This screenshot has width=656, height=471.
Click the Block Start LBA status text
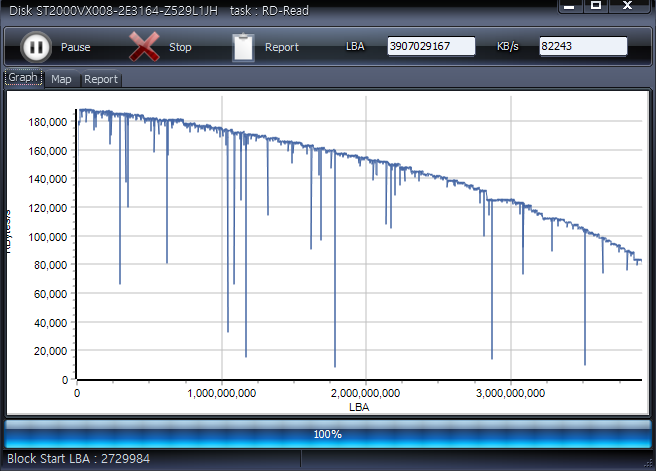pos(78,458)
